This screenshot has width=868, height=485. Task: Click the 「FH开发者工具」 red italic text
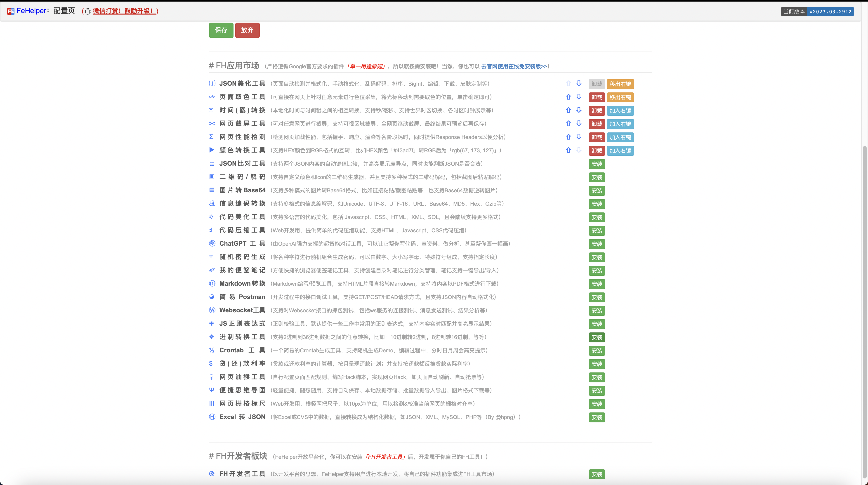point(385,457)
